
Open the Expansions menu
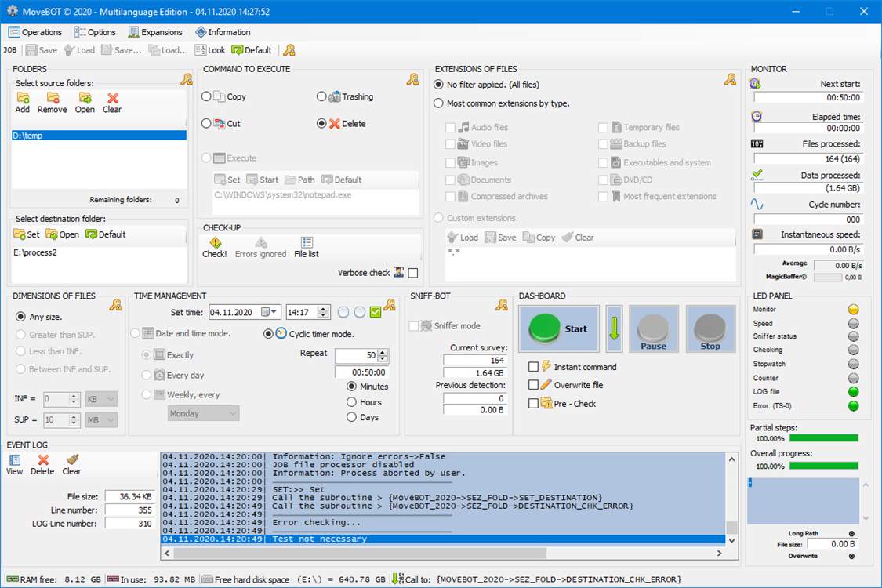point(155,32)
